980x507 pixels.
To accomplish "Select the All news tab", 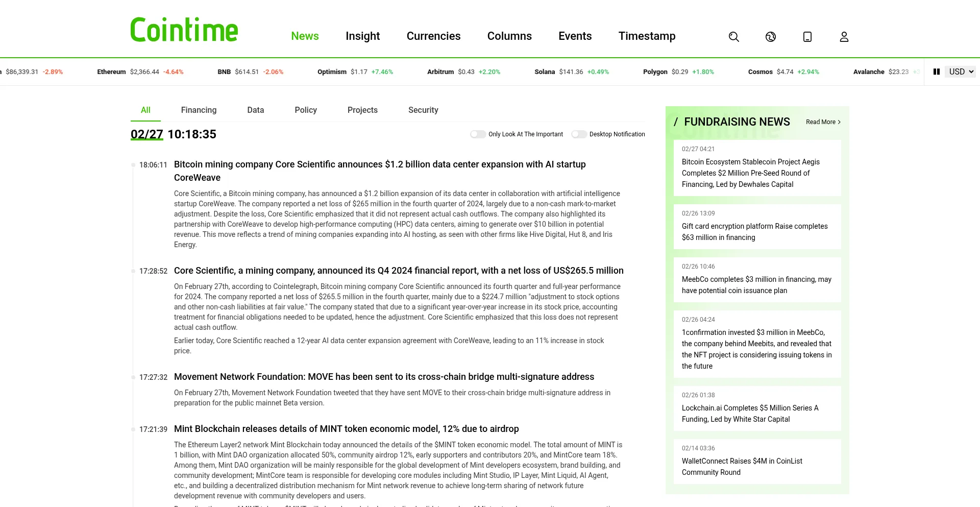I will tap(145, 110).
